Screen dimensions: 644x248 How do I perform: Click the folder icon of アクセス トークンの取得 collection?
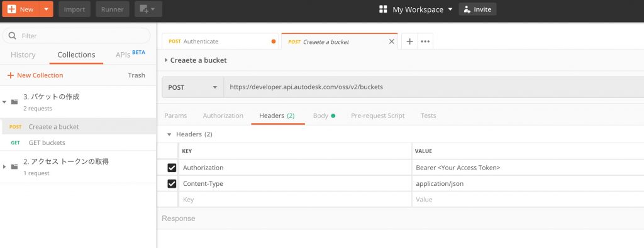[14, 166]
